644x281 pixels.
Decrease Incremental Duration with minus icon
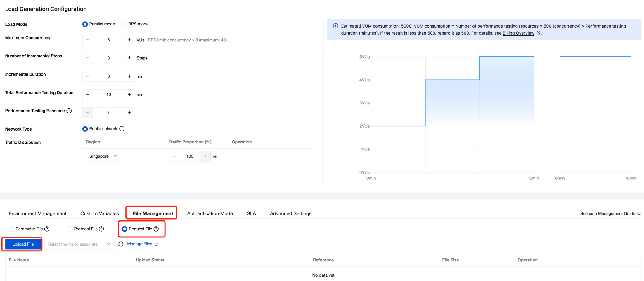(x=88, y=76)
